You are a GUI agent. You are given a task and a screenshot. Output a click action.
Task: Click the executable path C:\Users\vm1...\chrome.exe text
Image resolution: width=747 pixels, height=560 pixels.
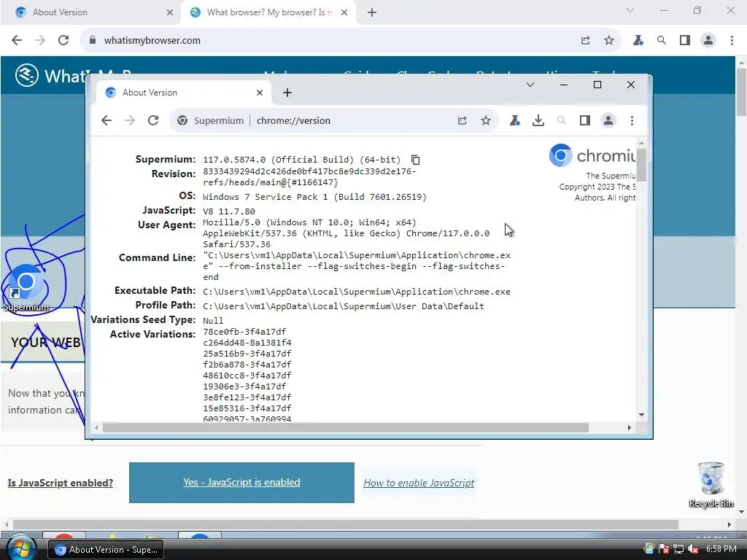point(356,292)
